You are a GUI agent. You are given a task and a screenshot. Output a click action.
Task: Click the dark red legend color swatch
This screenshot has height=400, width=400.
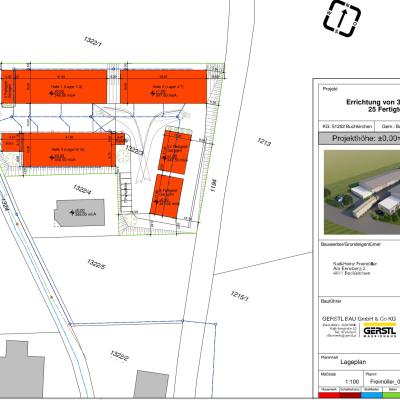[350, 395]
